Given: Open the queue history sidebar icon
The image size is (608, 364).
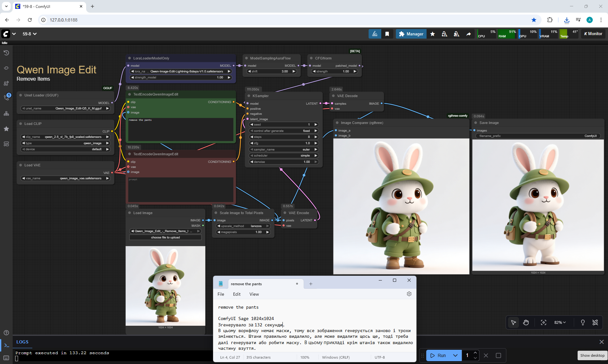Looking at the screenshot, I should (6, 53).
